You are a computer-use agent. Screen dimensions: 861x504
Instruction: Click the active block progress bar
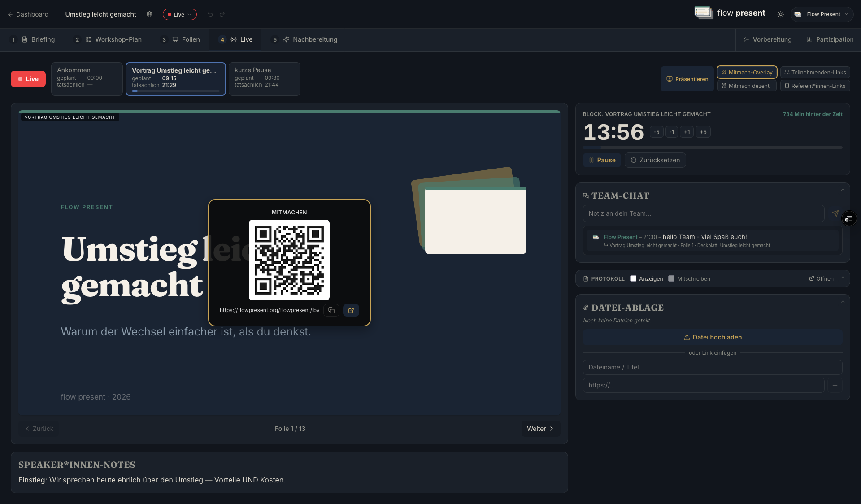click(x=176, y=91)
